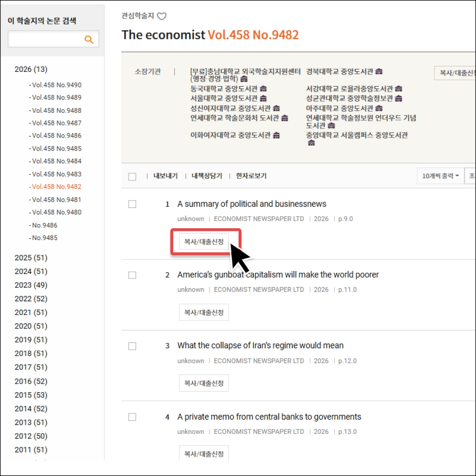Expand the 2024 (51) year group

click(x=31, y=271)
